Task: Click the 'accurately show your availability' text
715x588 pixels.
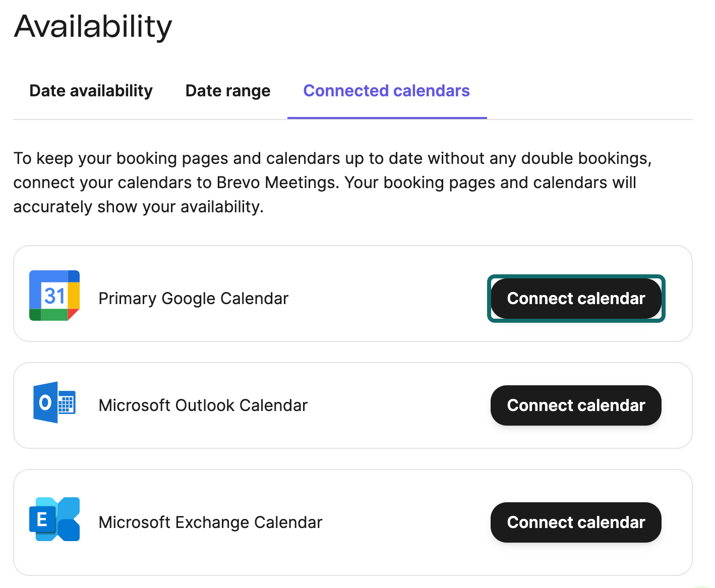Action: click(x=138, y=207)
